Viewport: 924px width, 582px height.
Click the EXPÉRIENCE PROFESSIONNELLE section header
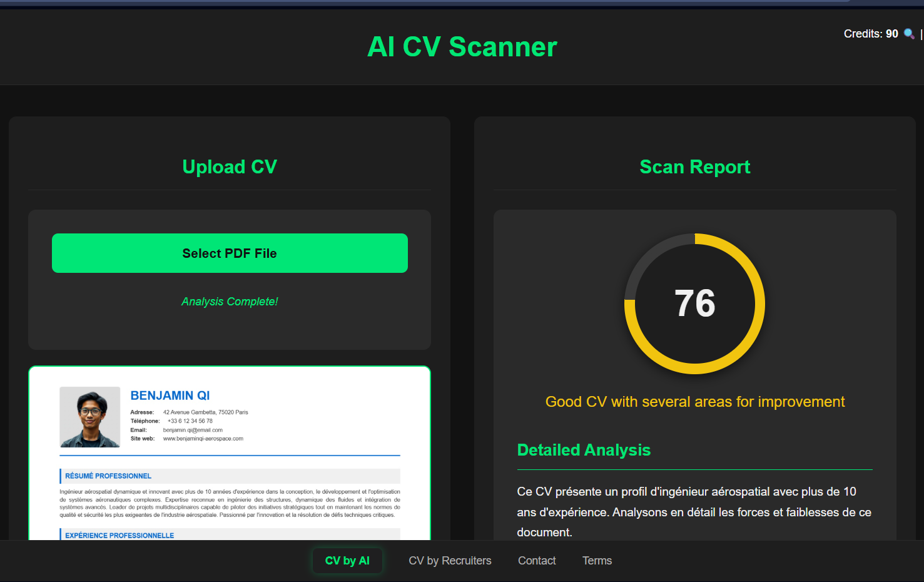[x=119, y=535]
